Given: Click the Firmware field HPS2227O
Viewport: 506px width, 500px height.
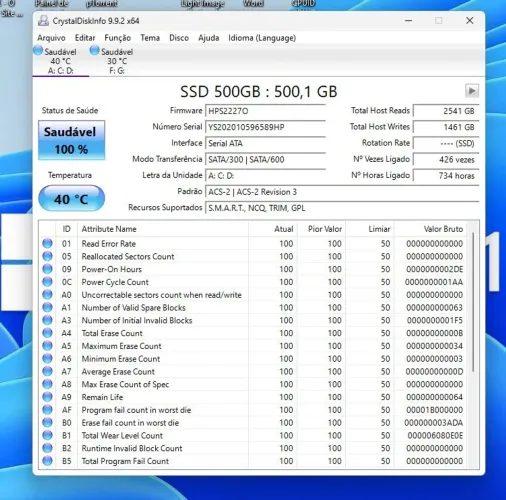Looking at the screenshot, I should (x=265, y=111).
